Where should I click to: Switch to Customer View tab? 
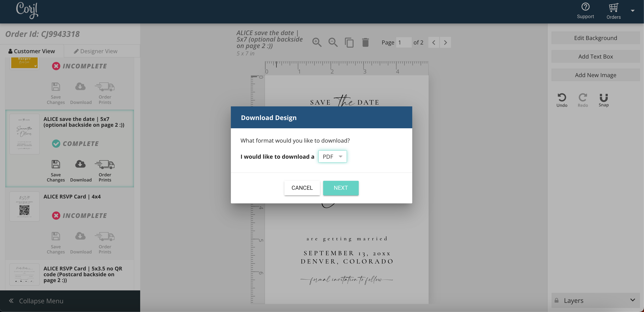click(32, 51)
